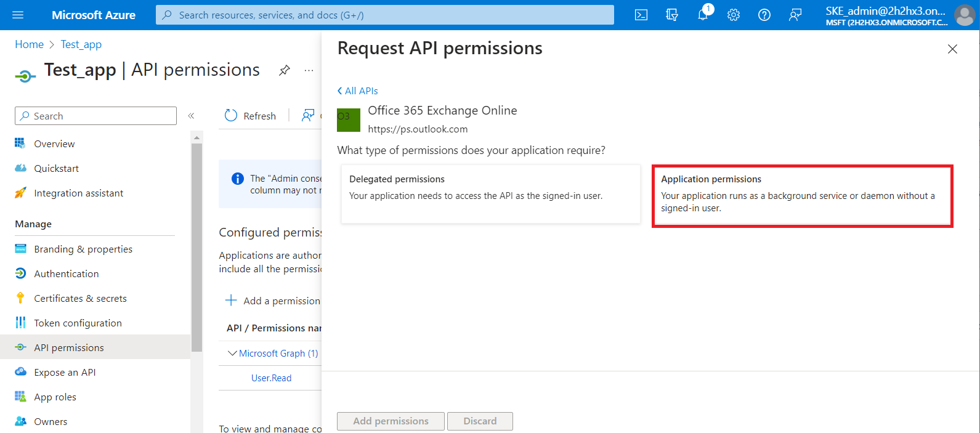Click the Refresh button in toolbar
This screenshot has width=980, height=433.
pos(251,116)
